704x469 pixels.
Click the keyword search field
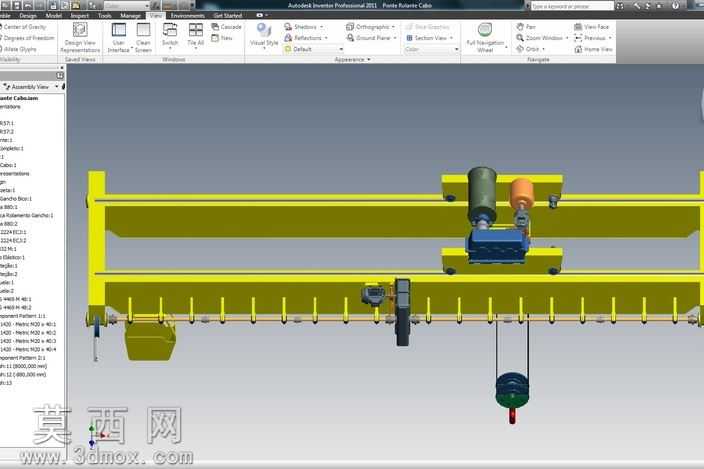click(x=572, y=6)
